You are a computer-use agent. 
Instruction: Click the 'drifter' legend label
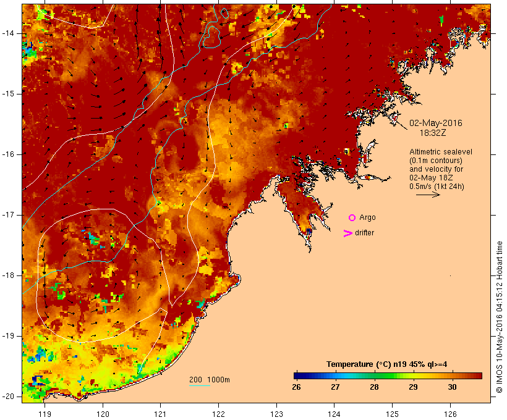364,233
